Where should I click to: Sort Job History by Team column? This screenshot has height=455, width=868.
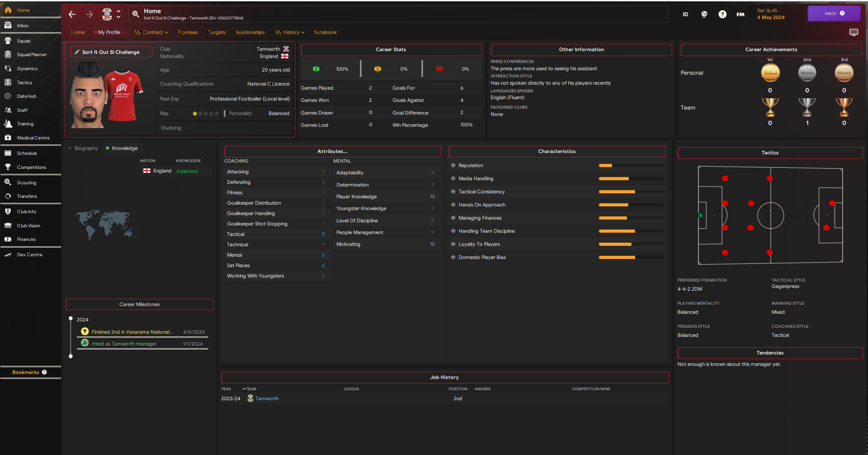point(249,389)
